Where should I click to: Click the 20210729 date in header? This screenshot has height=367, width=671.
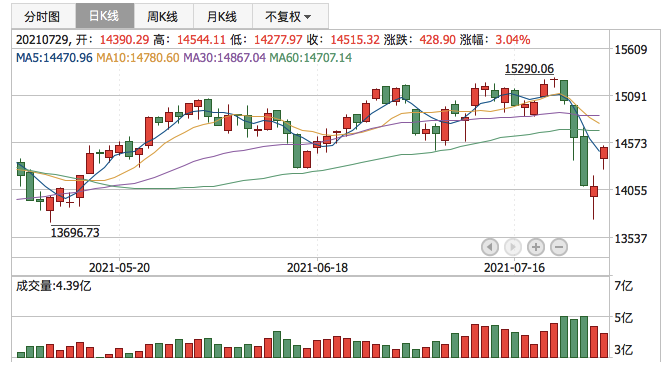(x=42, y=40)
